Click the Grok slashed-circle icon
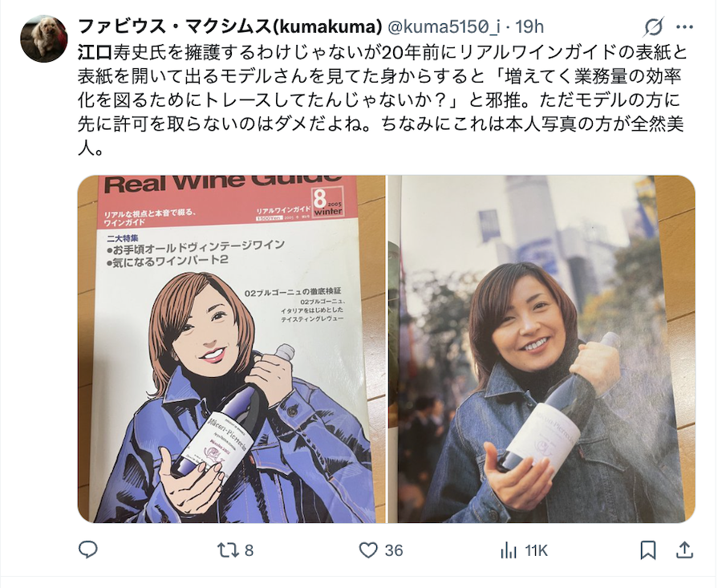 click(654, 26)
